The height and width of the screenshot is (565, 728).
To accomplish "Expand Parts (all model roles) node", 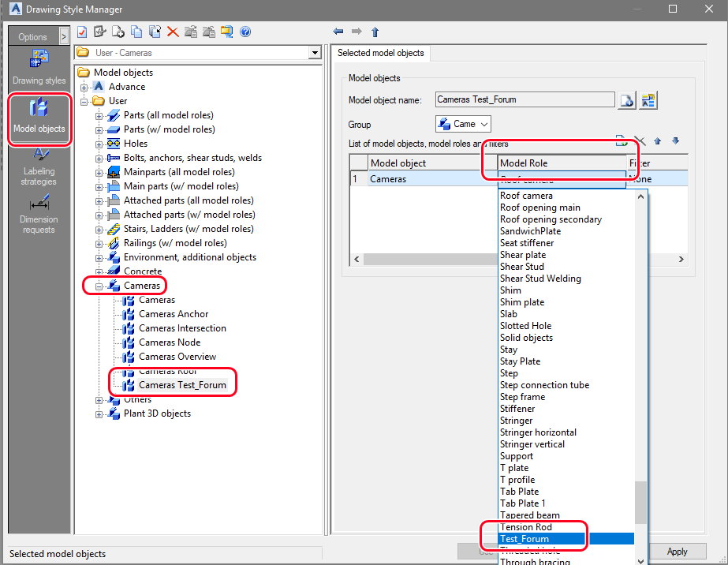I will (x=99, y=116).
